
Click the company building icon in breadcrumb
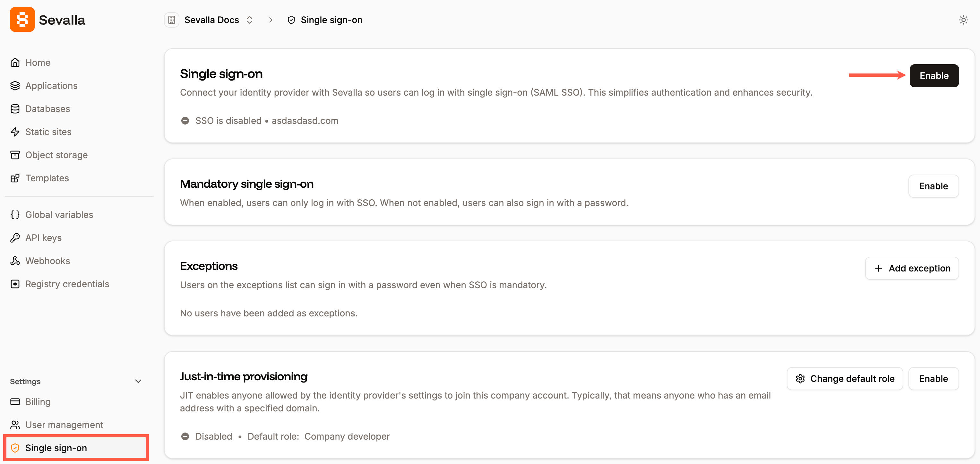[172, 20]
